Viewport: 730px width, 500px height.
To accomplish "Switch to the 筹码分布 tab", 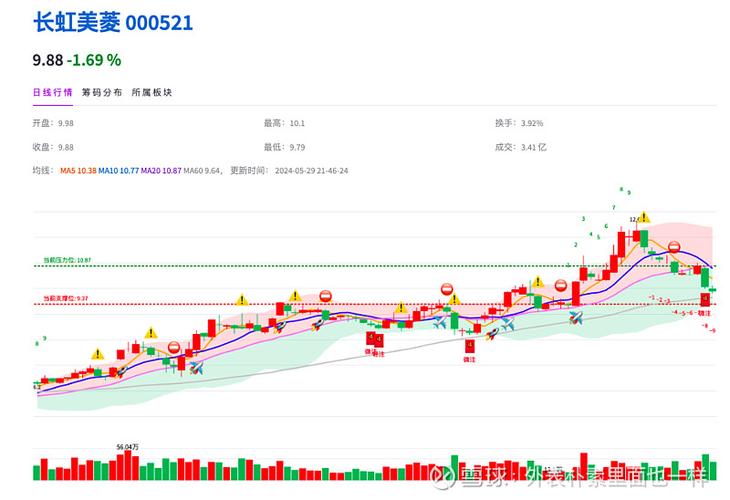I will tap(102, 92).
